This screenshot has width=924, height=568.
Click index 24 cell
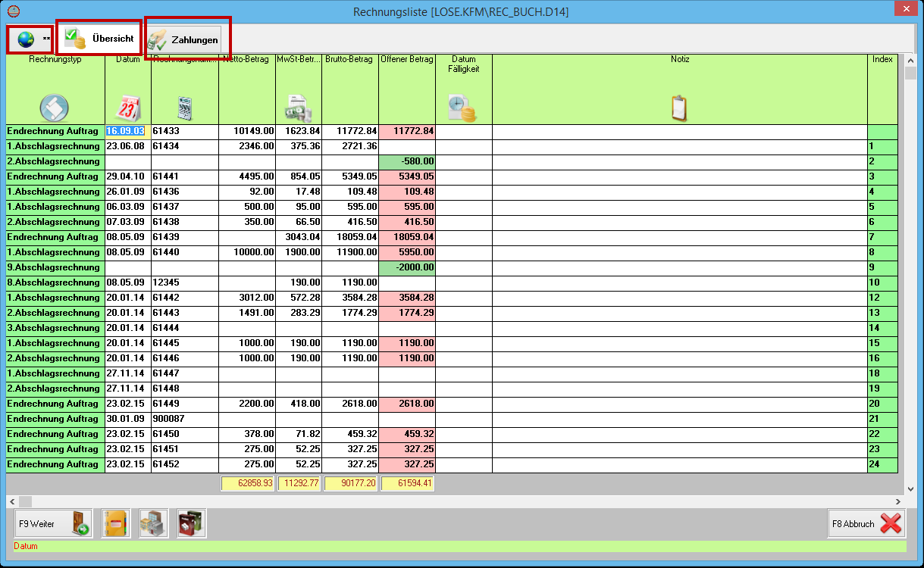click(x=882, y=464)
